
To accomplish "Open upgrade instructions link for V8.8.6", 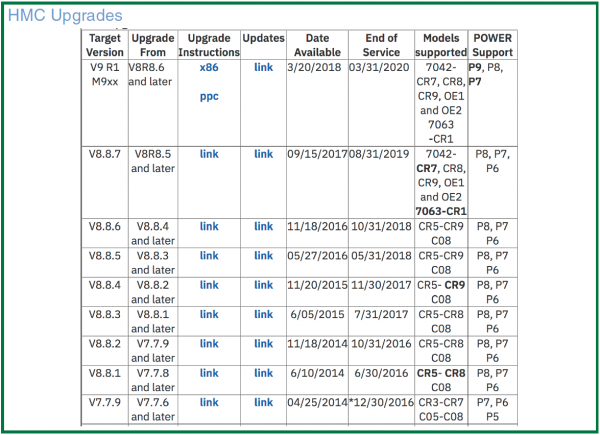I will 208,227.
